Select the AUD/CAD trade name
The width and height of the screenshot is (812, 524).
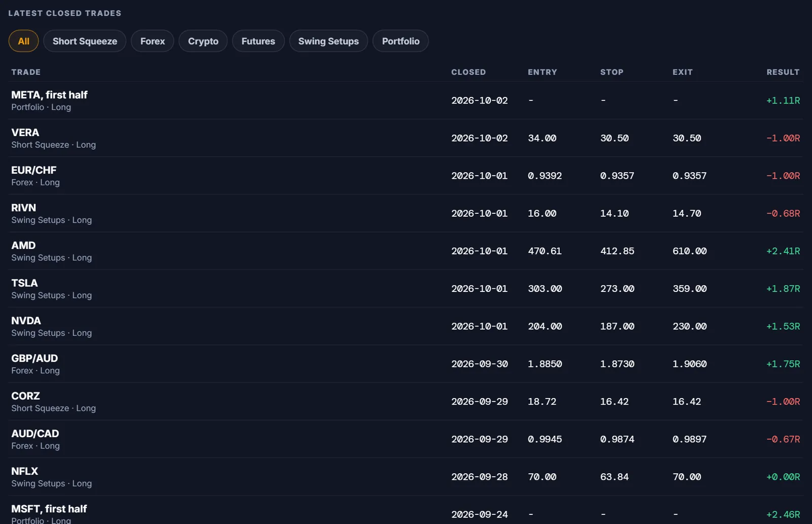point(35,433)
